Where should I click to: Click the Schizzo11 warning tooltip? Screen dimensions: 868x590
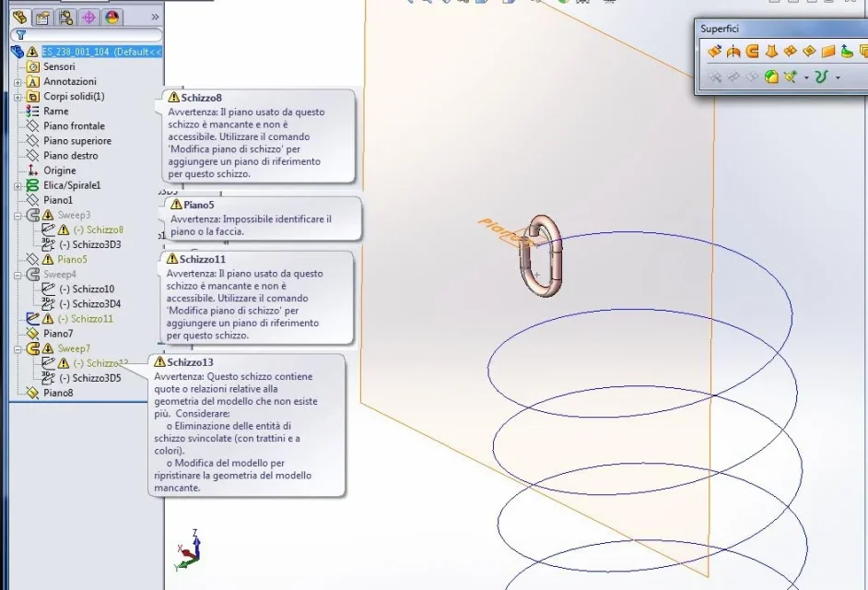[x=257, y=298]
